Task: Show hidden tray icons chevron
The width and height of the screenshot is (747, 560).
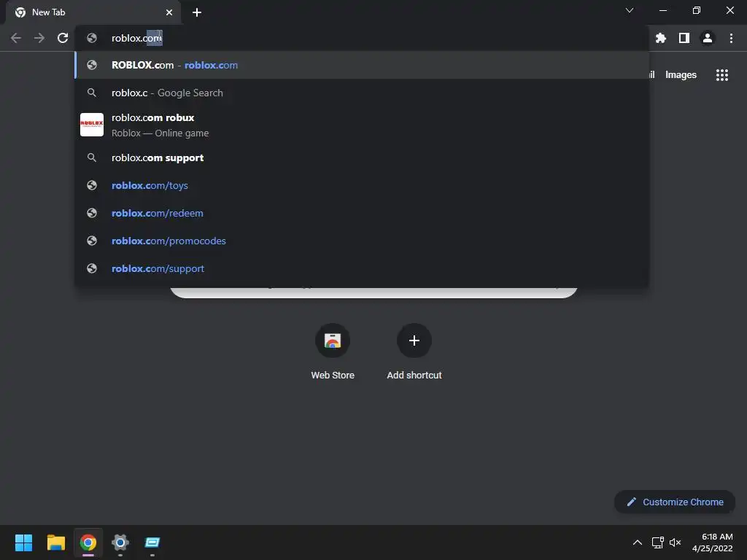Action: click(x=638, y=542)
